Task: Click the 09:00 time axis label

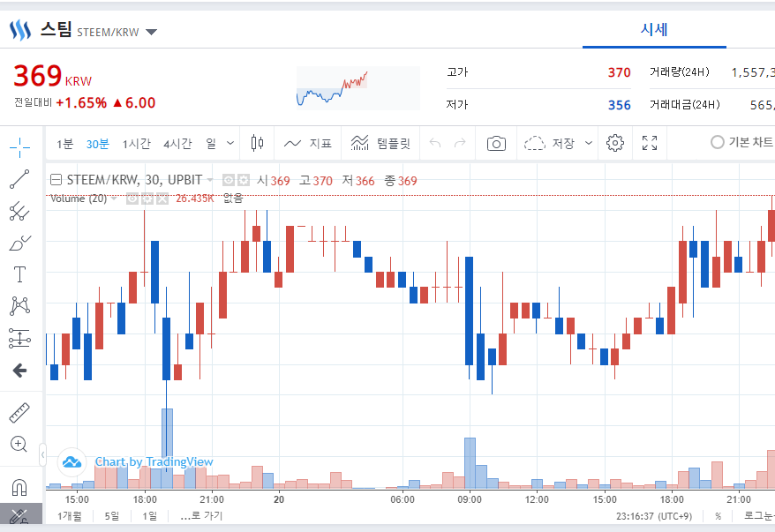Action: click(470, 500)
